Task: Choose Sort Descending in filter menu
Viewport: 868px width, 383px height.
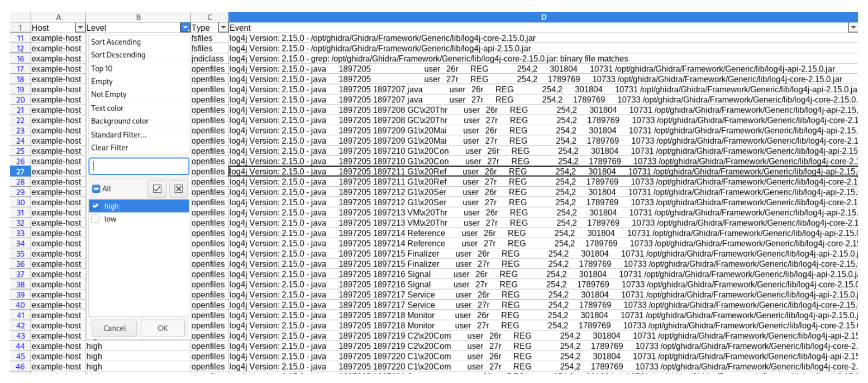Action: pos(118,55)
